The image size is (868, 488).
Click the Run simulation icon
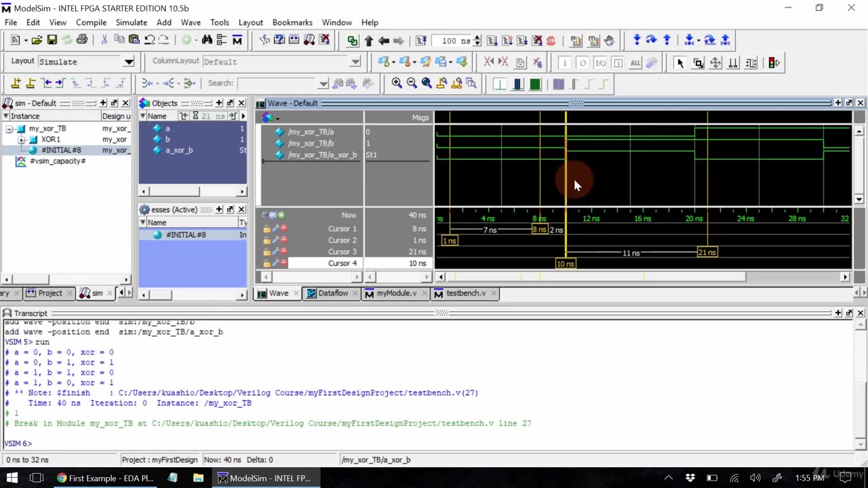pos(492,41)
